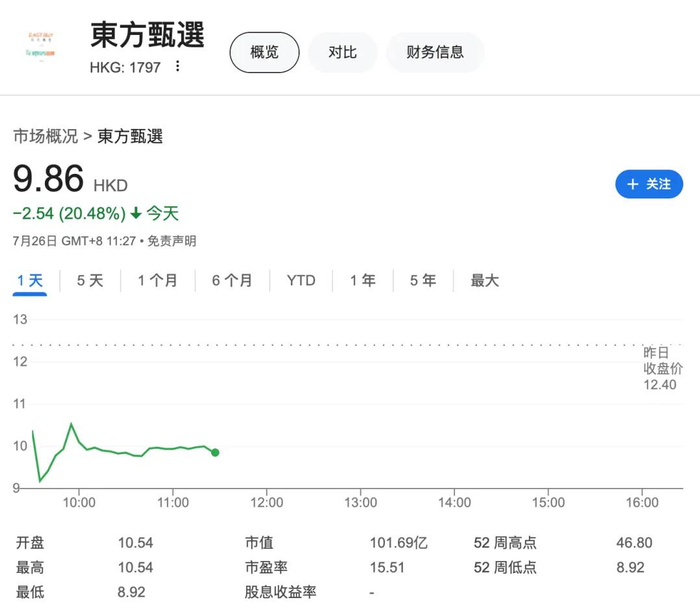The width and height of the screenshot is (700, 613).
Task: Show the 1 个月 chart range
Action: 157,281
